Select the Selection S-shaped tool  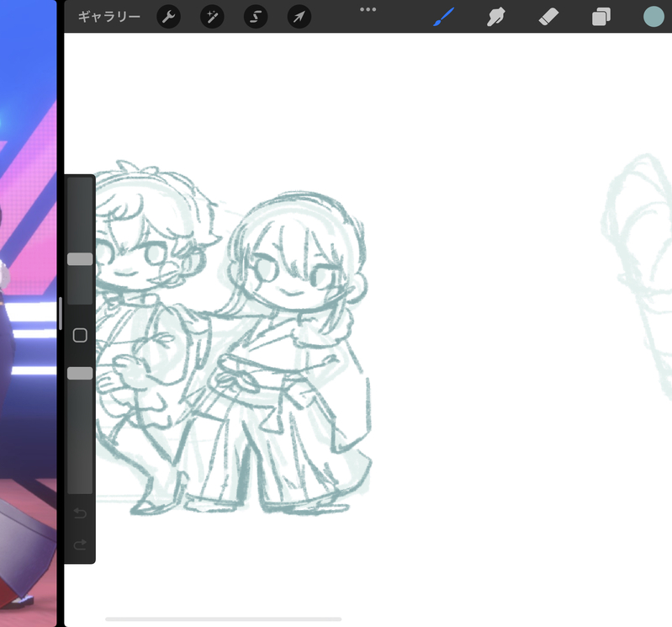point(256,17)
